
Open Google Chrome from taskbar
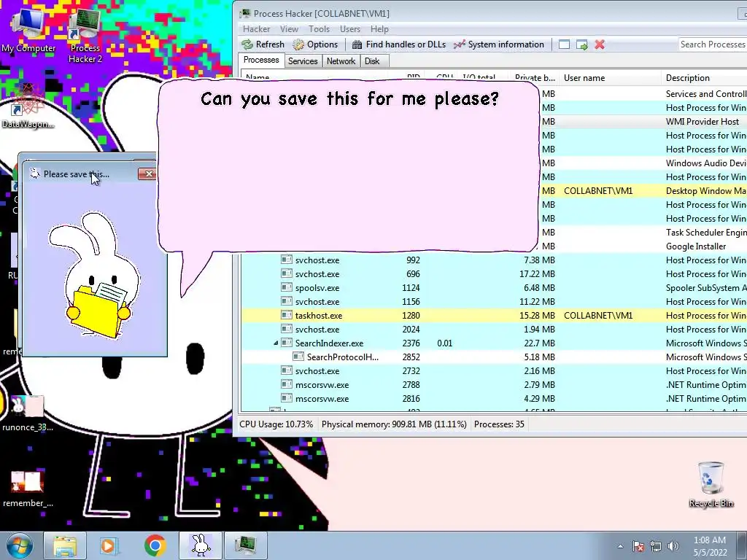tap(155, 545)
